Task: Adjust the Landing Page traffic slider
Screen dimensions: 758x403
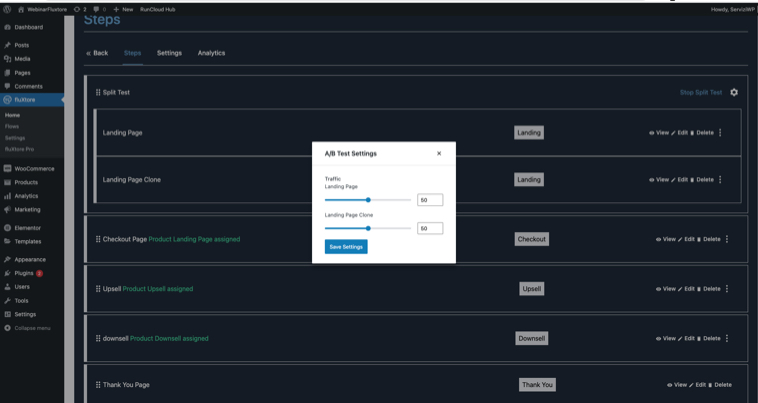Action: click(368, 200)
